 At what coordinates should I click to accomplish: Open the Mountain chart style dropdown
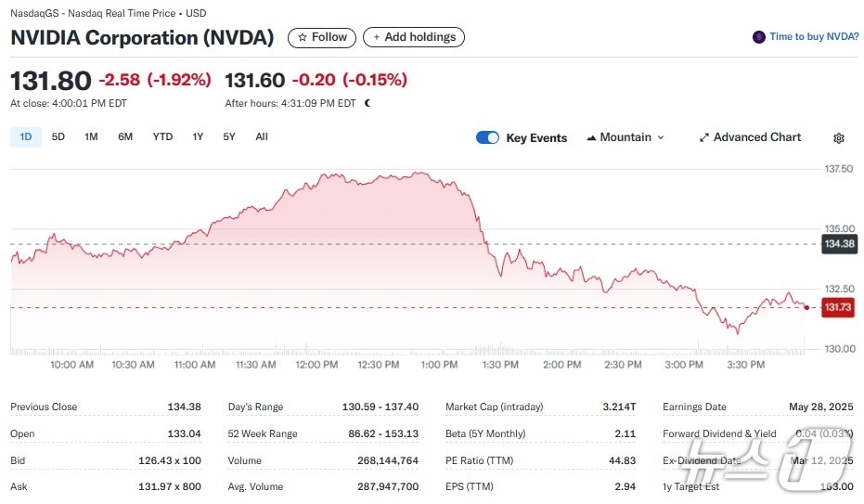click(x=625, y=137)
